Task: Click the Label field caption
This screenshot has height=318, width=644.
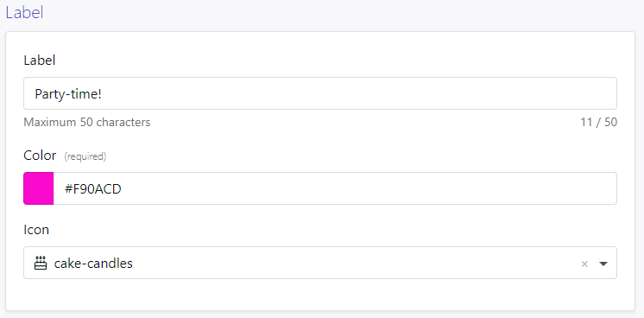Action: (40, 60)
